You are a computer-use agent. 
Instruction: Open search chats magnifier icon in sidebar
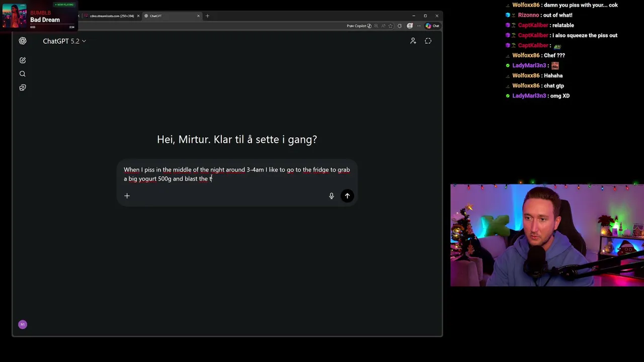tap(23, 74)
